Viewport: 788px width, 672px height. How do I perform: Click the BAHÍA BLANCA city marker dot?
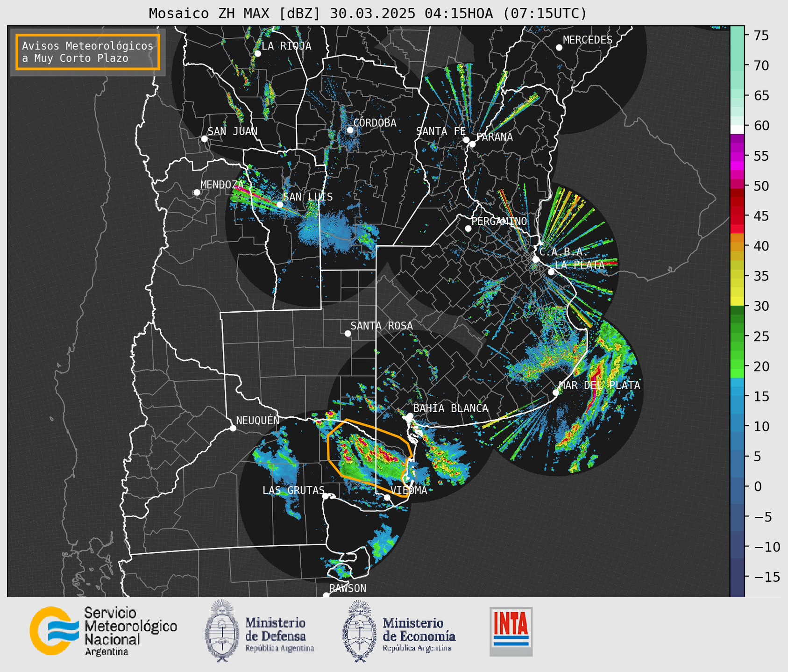410,416
